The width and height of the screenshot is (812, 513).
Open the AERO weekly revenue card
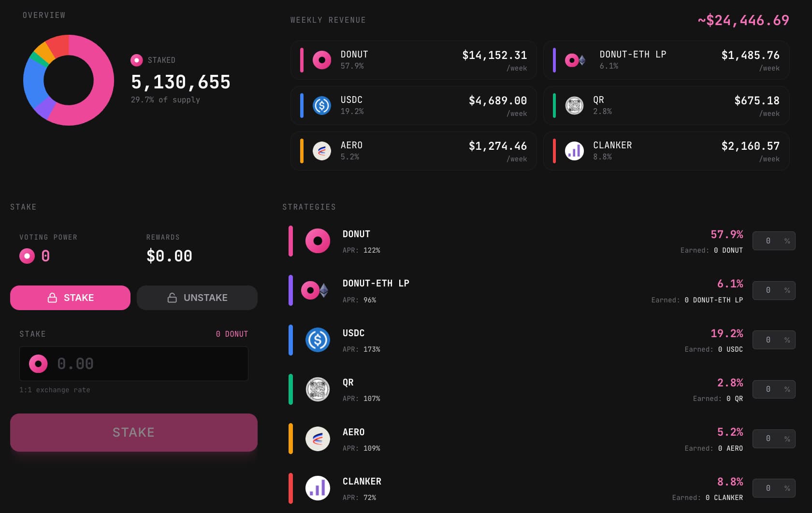(x=413, y=151)
